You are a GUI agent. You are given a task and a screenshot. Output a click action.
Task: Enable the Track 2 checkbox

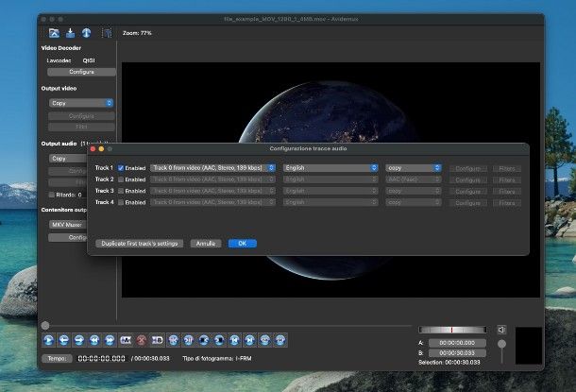(122, 179)
